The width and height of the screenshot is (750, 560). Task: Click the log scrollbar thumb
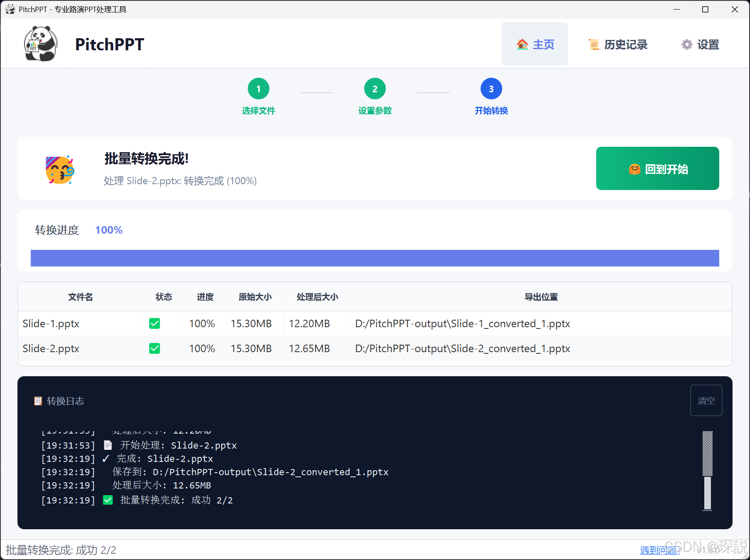pyautogui.click(x=707, y=493)
